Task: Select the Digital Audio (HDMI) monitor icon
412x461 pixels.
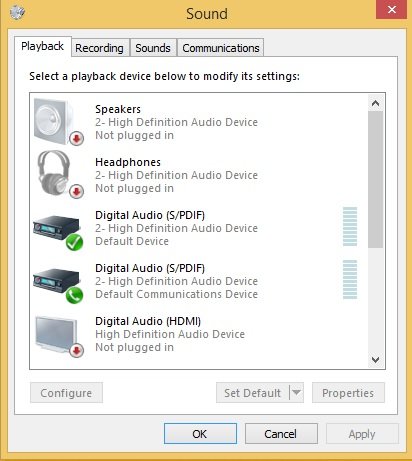Action: pyautogui.click(x=56, y=334)
